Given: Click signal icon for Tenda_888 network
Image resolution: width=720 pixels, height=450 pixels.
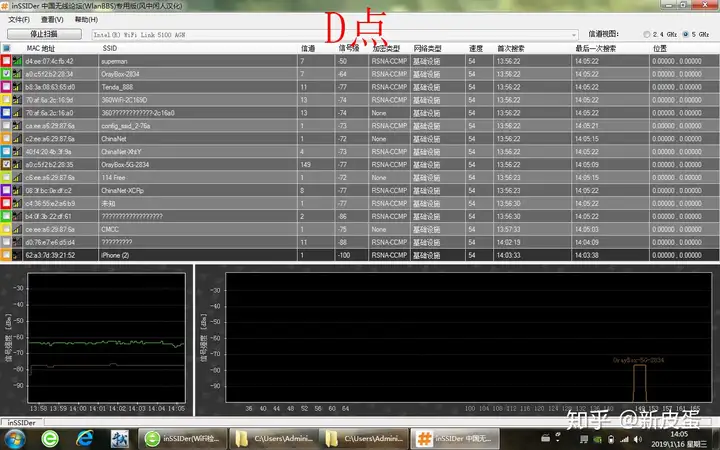Looking at the screenshot, I should pyautogui.click(x=17, y=86).
